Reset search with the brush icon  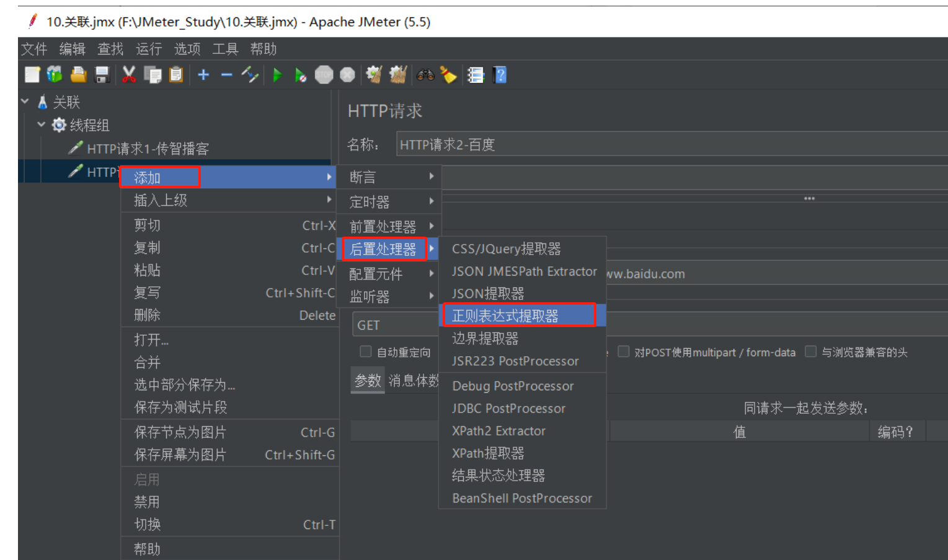(448, 75)
